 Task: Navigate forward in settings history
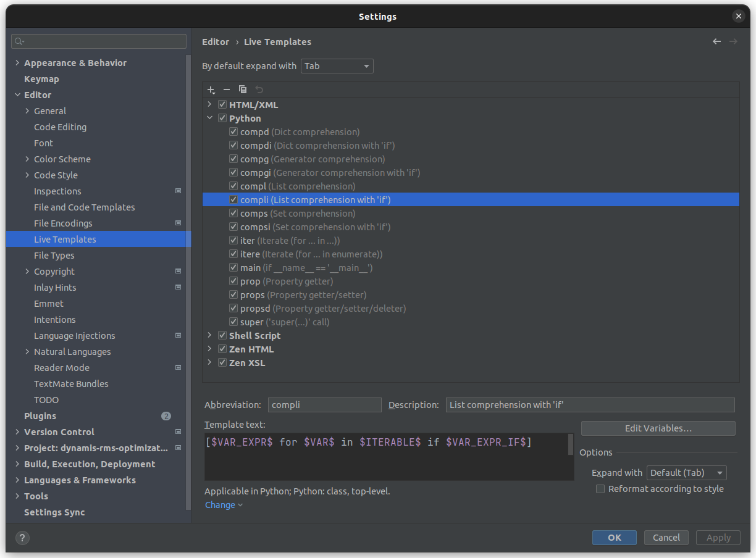point(733,41)
